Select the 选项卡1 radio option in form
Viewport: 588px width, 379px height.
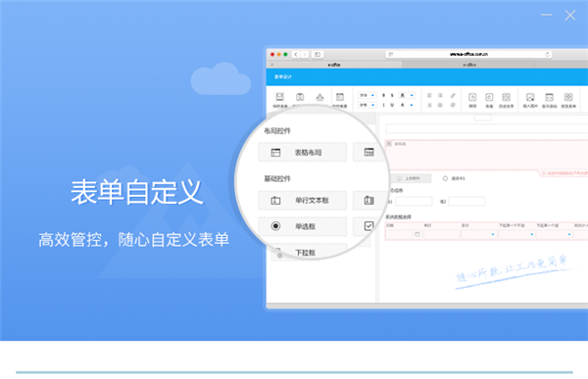click(x=445, y=178)
